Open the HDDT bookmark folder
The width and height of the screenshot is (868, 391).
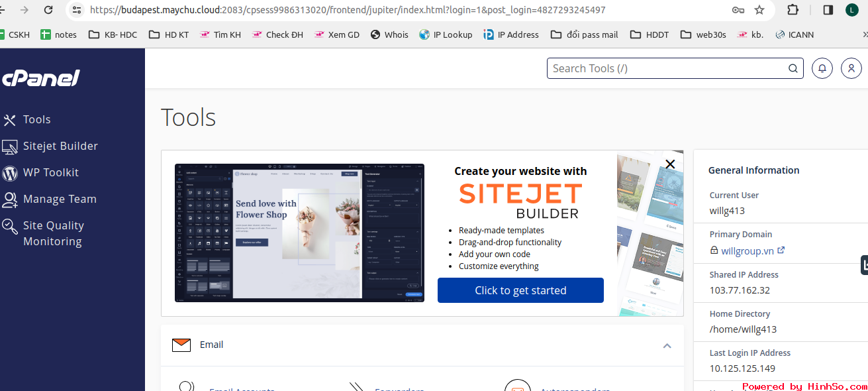[x=650, y=34]
